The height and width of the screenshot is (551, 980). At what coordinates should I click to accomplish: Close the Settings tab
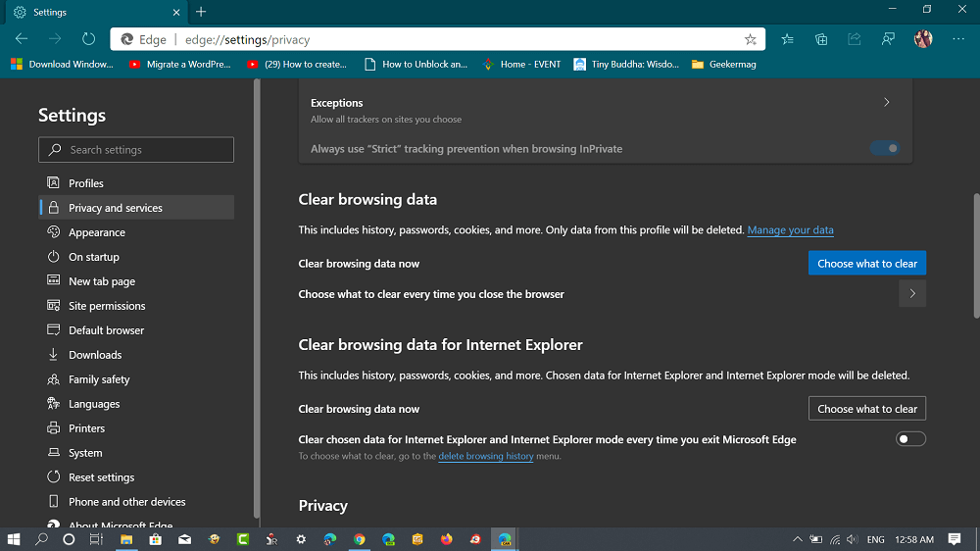(x=176, y=12)
